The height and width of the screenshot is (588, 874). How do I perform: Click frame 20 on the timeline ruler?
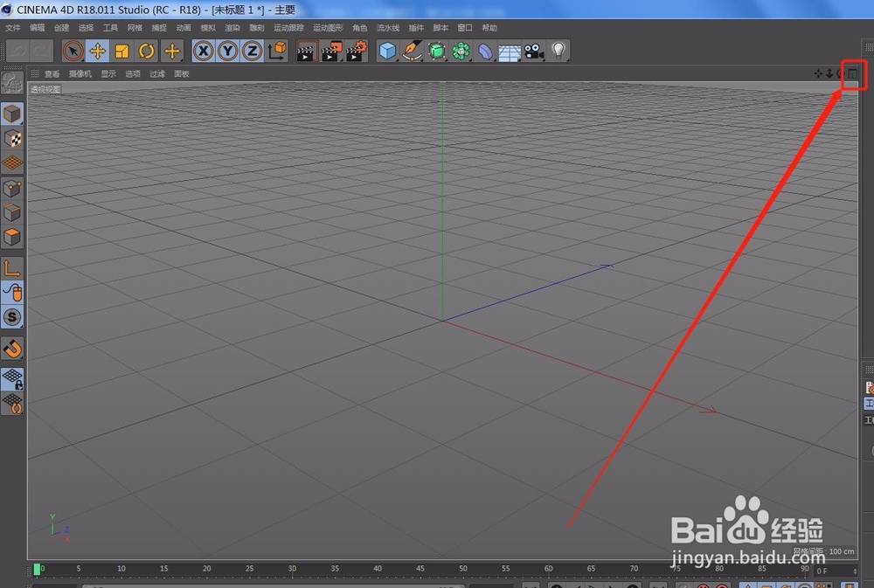[207, 569]
